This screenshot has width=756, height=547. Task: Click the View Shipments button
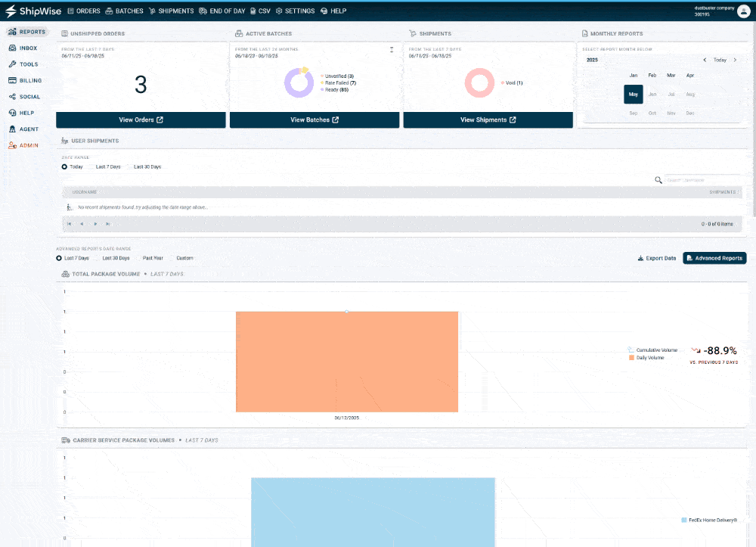click(488, 120)
